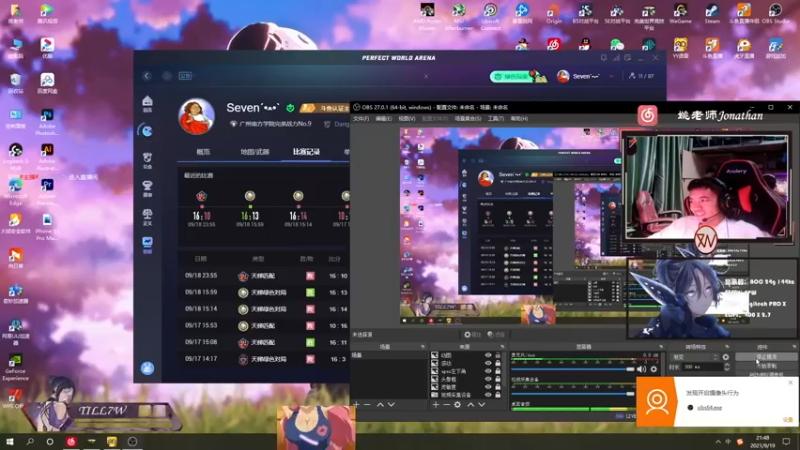Open the WeGame desktop shortcut
The image size is (800, 450).
(680, 14)
